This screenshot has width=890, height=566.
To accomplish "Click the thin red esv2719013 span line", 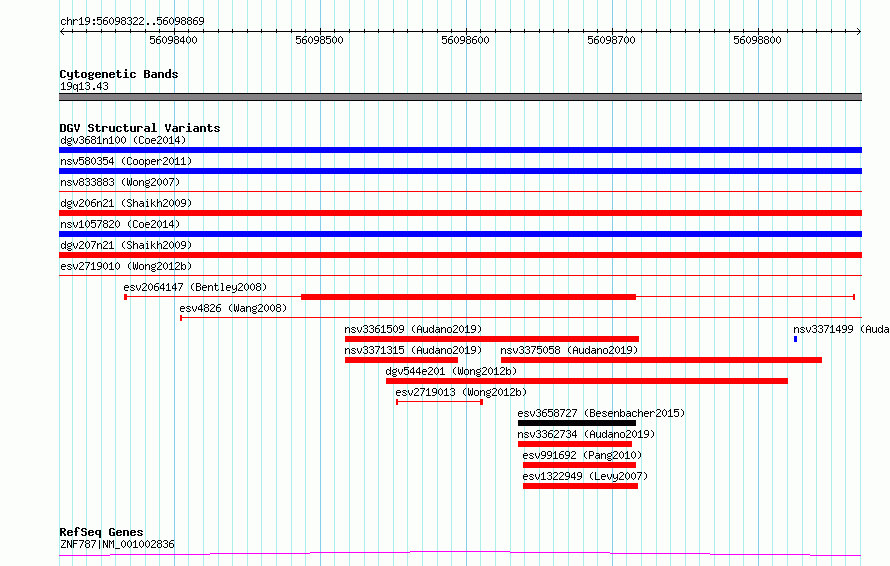I will [439, 402].
